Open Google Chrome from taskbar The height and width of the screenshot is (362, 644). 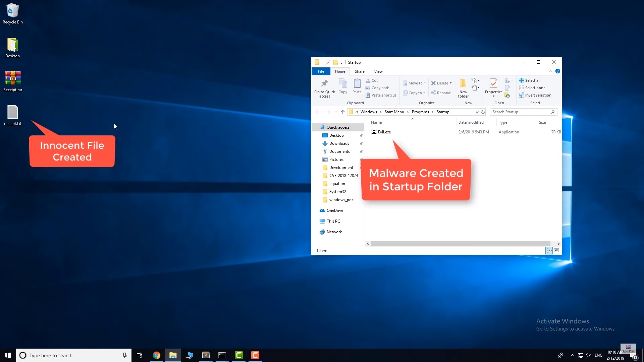click(x=157, y=355)
